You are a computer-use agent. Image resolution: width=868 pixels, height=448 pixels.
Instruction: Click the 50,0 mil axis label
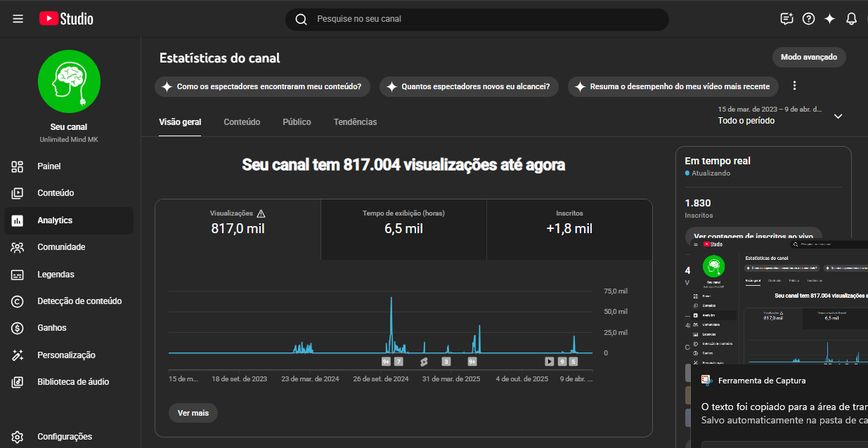616,311
